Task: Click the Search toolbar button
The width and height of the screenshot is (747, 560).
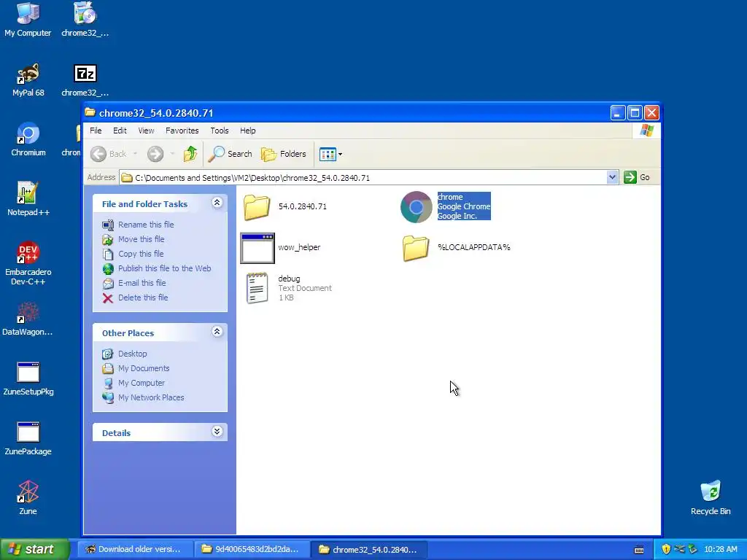Action: [x=230, y=154]
